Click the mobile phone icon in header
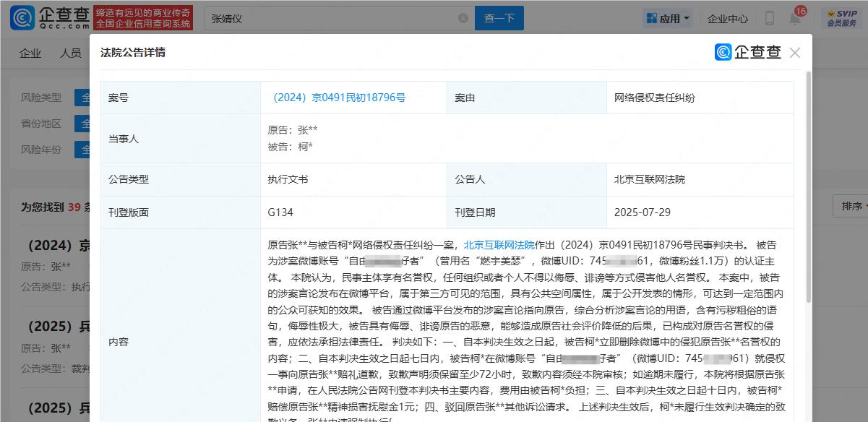The width and height of the screenshot is (868, 422). pos(770,18)
